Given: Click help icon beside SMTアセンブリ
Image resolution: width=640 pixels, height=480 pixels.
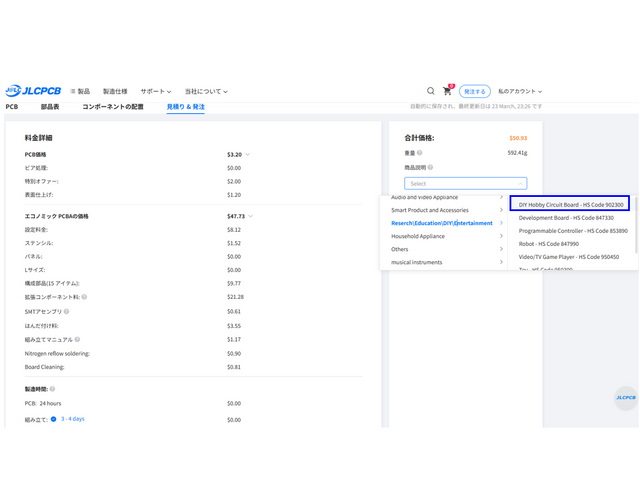Looking at the screenshot, I should point(67,311).
